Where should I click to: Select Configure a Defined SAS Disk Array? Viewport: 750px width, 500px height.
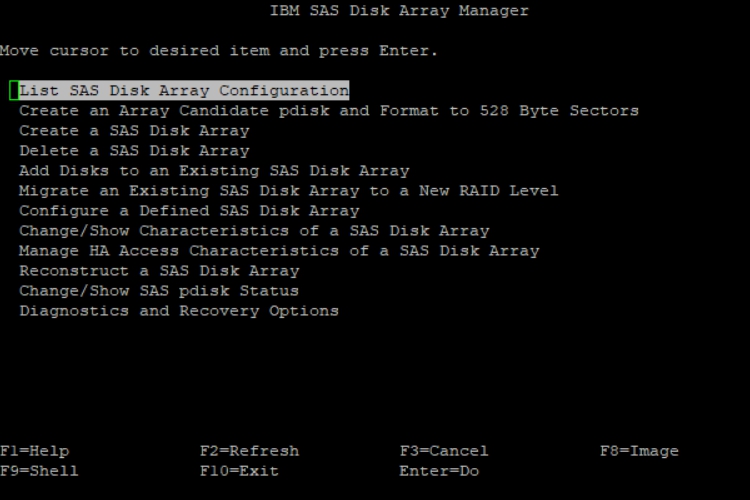click(189, 211)
